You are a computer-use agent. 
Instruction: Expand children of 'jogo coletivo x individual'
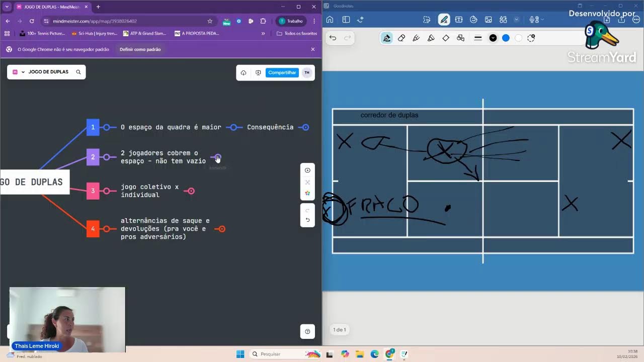(x=191, y=191)
